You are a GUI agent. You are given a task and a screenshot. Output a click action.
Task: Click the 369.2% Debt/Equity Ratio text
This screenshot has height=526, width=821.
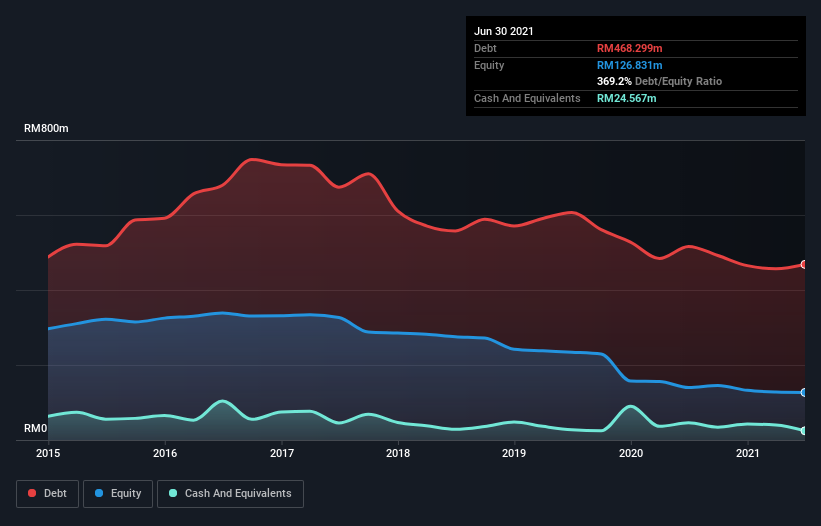(x=659, y=81)
